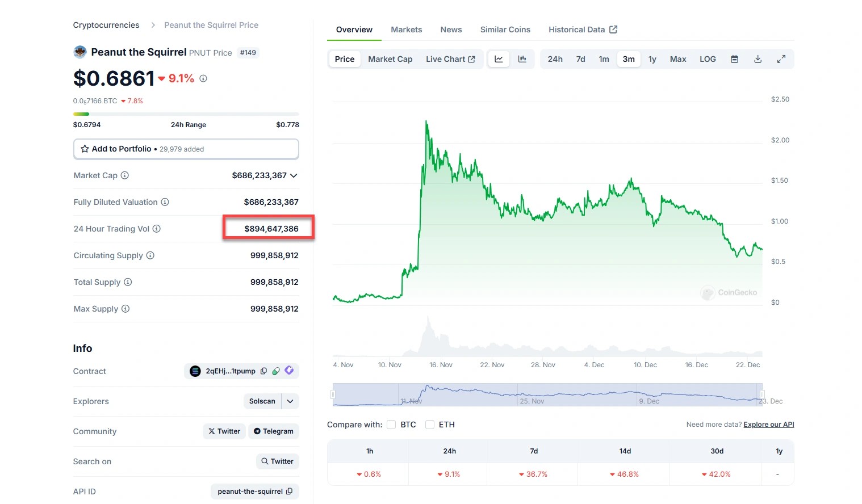This screenshot has height=504, width=862.
Task: Toggle LOG scale on chart
Action: (708, 59)
